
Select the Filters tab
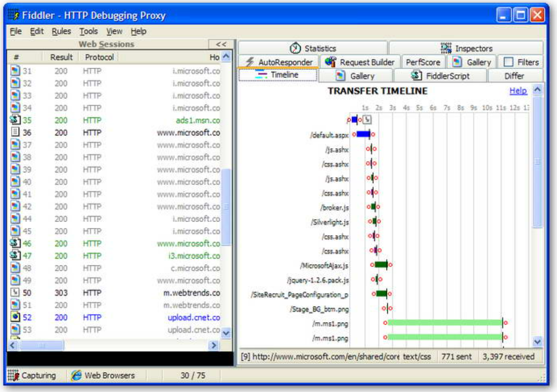tap(521, 62)
